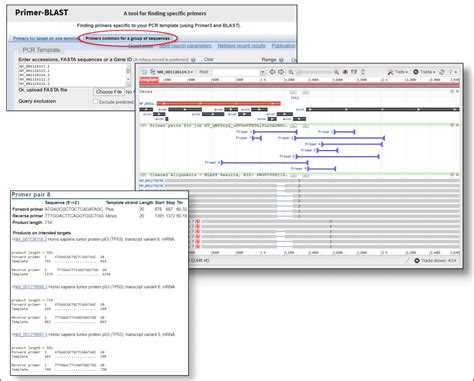Open third accession link, transcript variant 5
The image size is (474, 381).
[x=30, y=334]
